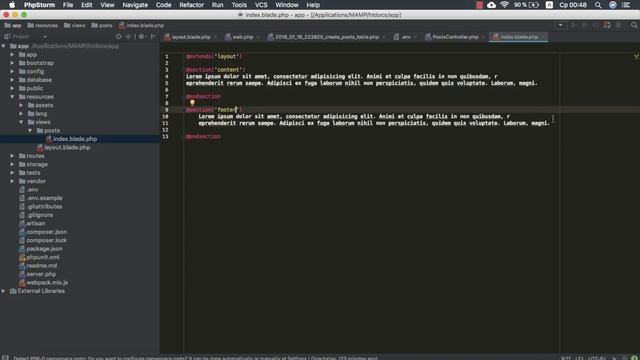This screenshot has width=640, height=360.
Task: Click Search Everywhere magnifier icon
Action: pos(634,25)
